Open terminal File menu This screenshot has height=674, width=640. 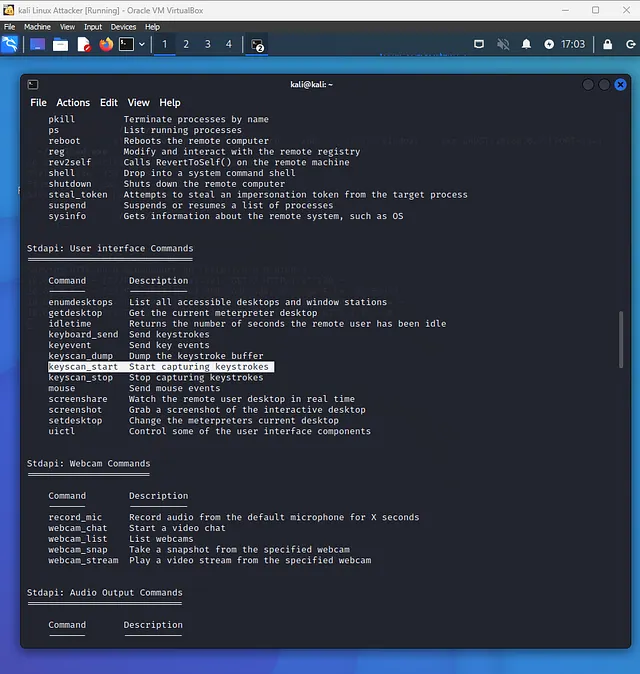tap(38, 103)
